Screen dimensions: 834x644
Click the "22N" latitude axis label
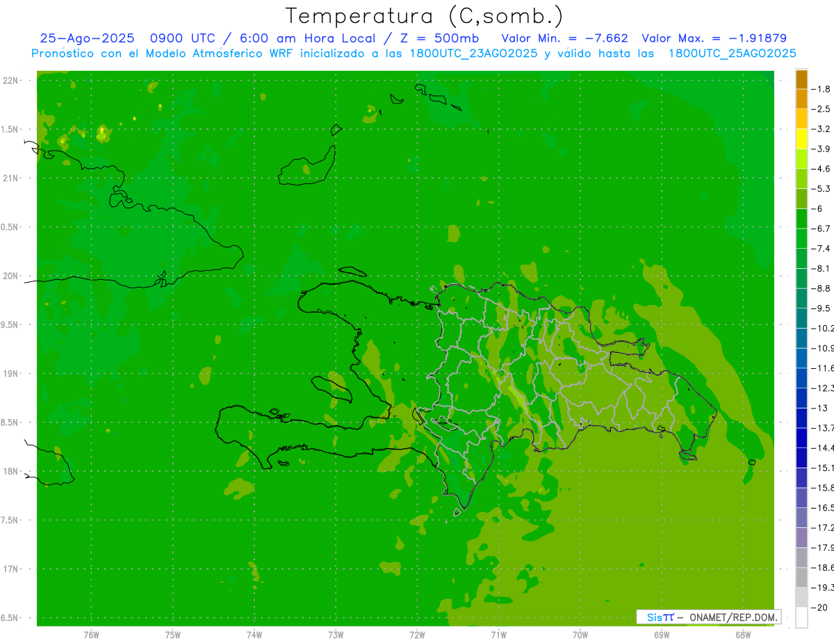pos(11,81)
